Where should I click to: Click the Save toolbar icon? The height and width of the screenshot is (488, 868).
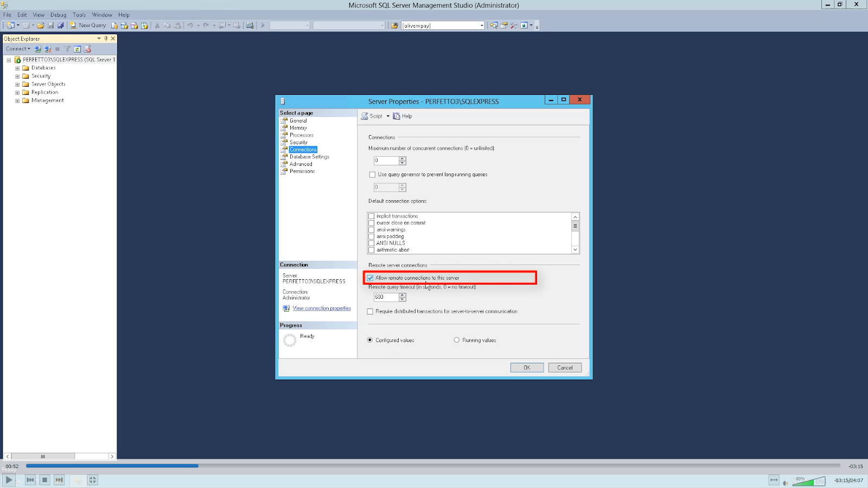(x=51, y=25)
